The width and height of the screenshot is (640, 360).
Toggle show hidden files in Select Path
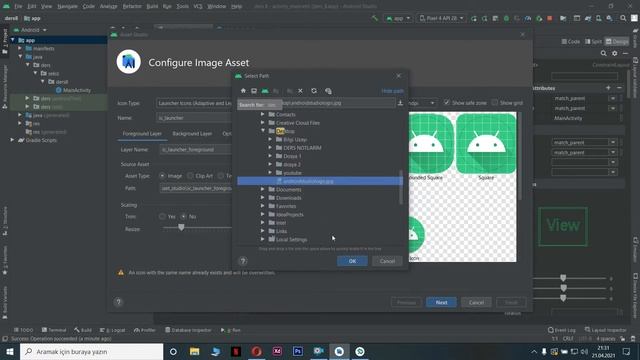(328, 91)
